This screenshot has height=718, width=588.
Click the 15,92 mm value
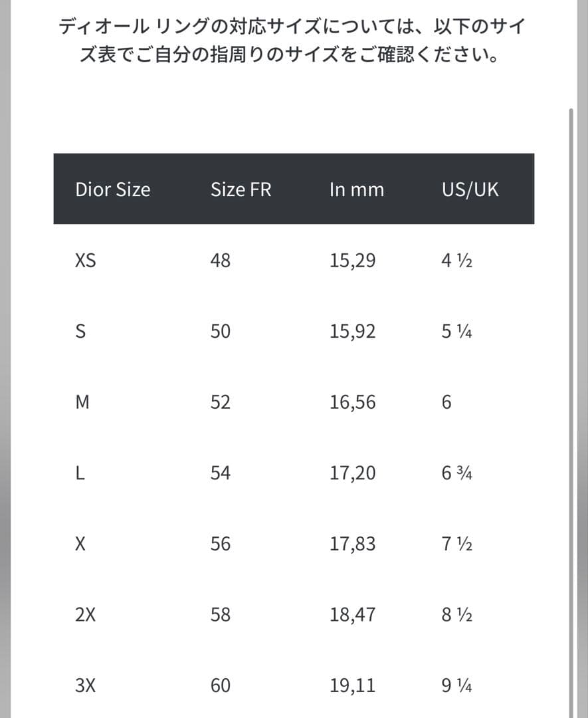tap(352, 331)
